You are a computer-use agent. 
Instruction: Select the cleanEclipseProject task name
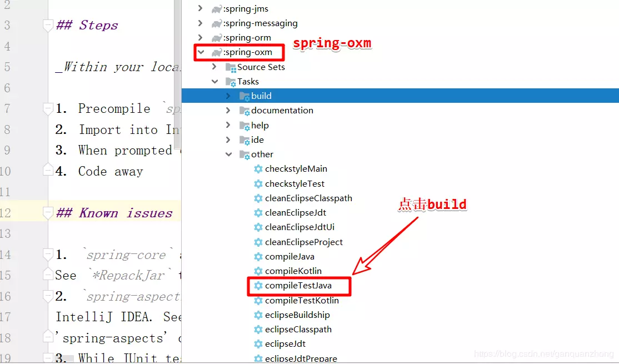click(x=304, y=242)
